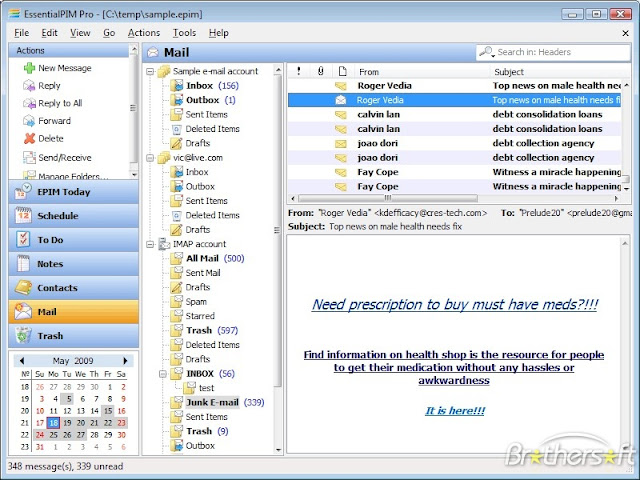Open Sent Mail folder in IMAP account
The height and width of the screenshot is (480, 640).
coord(203,273)
